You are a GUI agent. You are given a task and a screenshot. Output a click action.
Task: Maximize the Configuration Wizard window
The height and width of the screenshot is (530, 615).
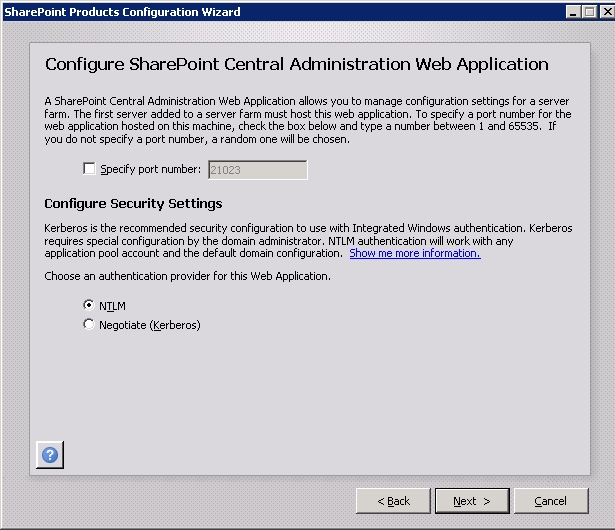coord(590,12)
